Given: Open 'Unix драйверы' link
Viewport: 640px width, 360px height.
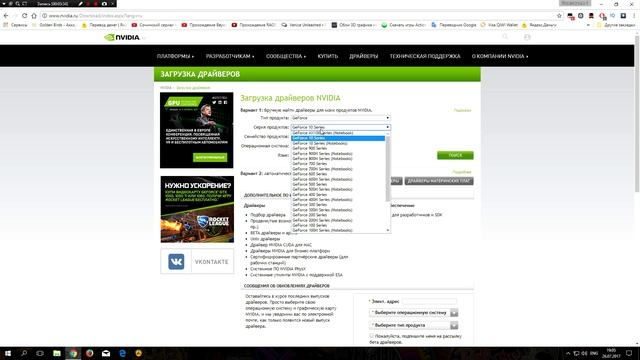Looking at the screenshot, I should (x=265, y=239).
